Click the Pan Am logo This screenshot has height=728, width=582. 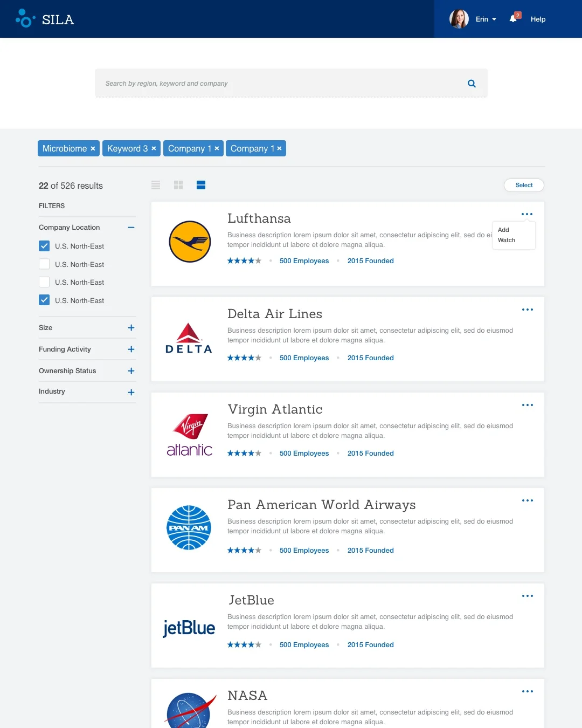coord(189,527)
